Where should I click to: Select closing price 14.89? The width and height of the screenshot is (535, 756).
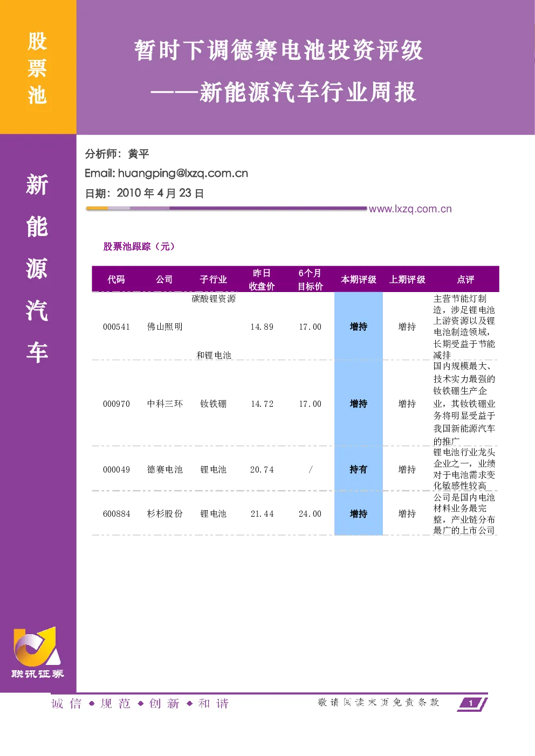coord(262,327)
